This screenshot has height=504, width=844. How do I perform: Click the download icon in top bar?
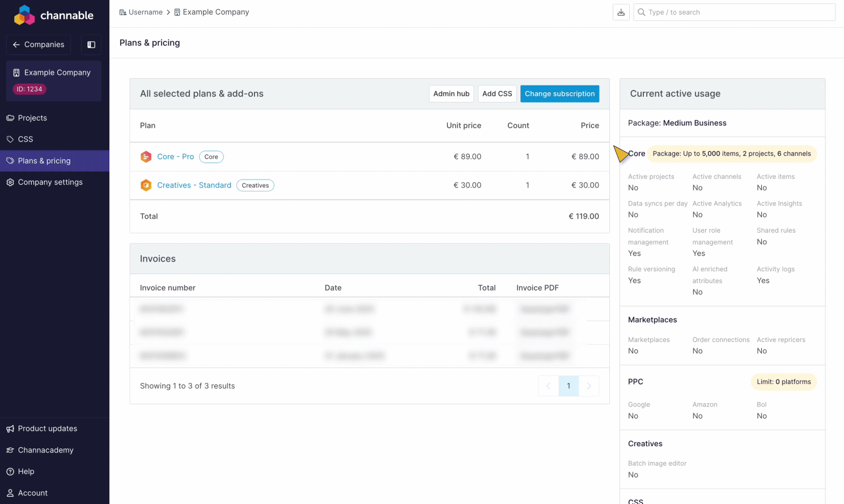coord(621,12)
